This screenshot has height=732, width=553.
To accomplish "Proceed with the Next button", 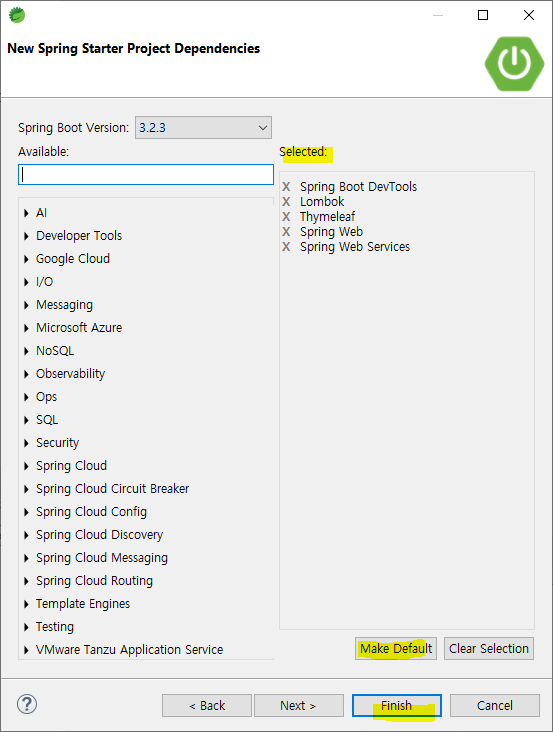I will point(298,705).
